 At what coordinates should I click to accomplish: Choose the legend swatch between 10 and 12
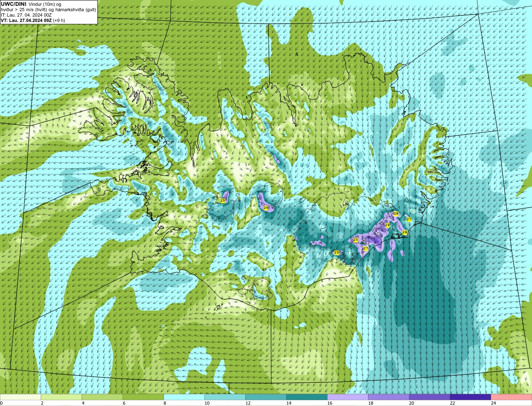[x=226, y=397]
